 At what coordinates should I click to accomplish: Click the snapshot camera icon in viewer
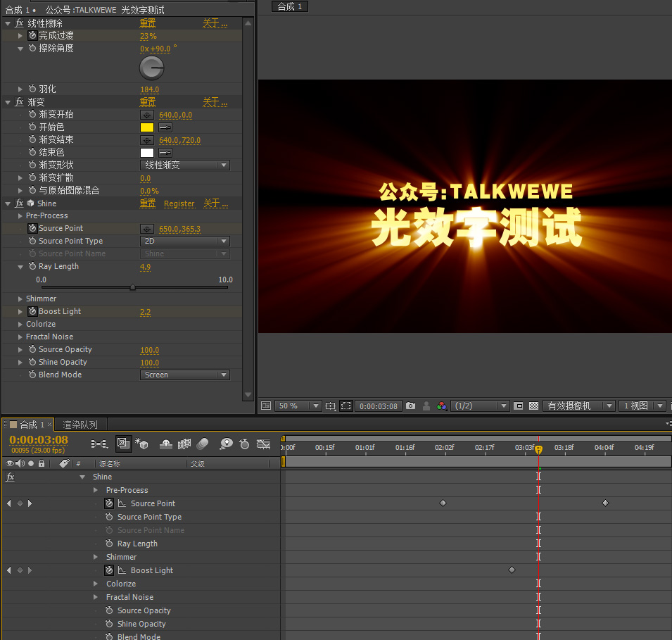point(410,406)
